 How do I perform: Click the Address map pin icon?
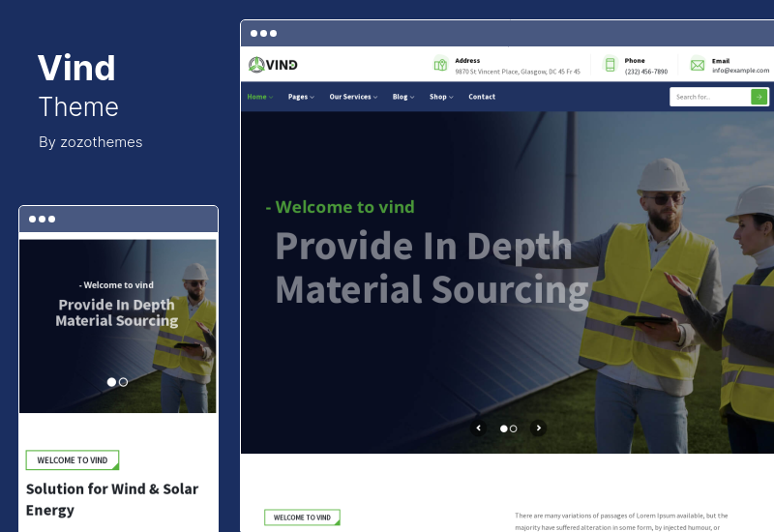click(440, 64)
